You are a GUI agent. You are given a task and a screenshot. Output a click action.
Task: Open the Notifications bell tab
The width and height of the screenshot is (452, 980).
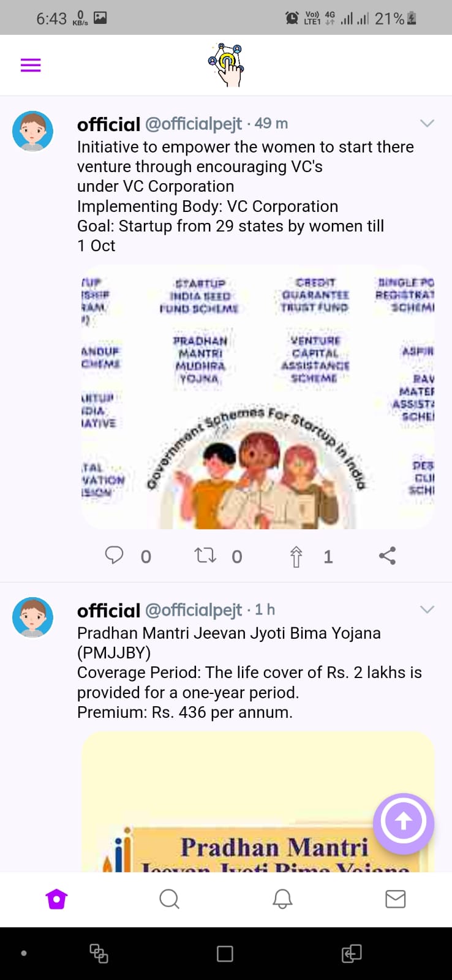tap(282, 899)
